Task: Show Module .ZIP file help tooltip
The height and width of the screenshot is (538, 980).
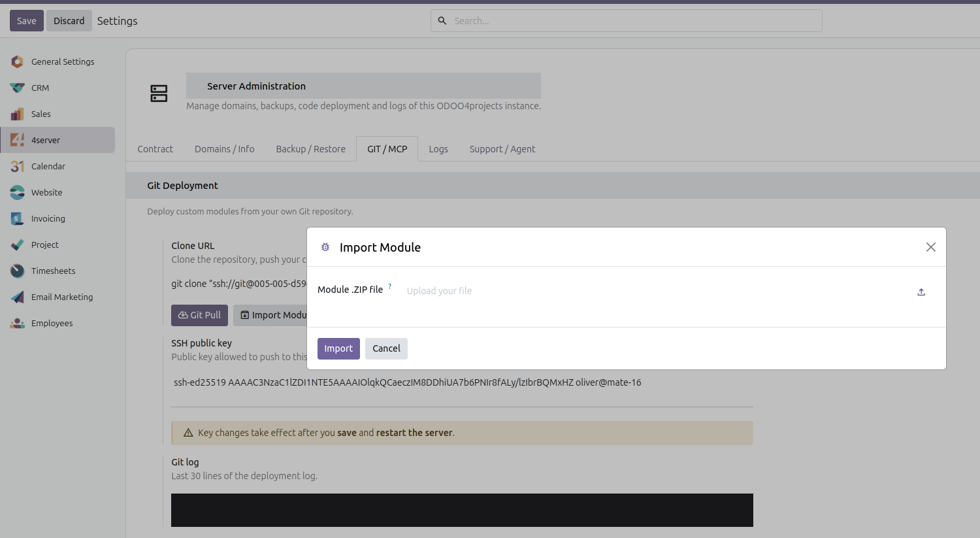Action: coord(390,286)
